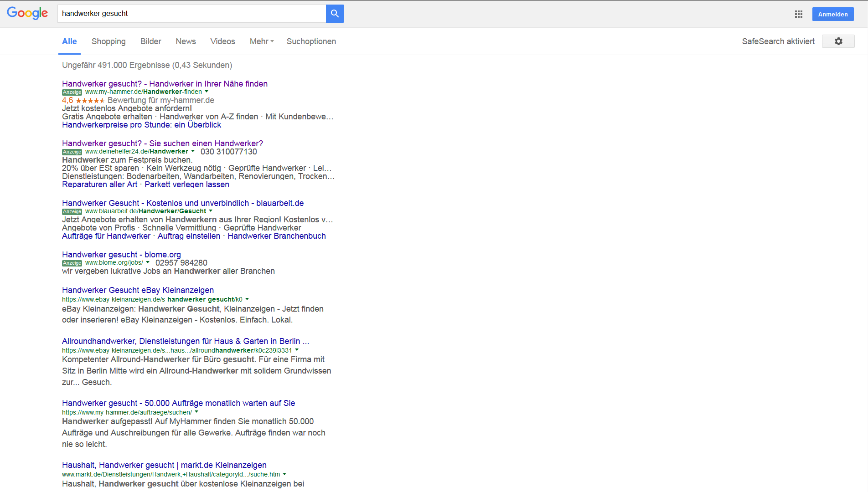Open Suchoptionen search tools
The height and width of the screenshot is (492, 868).
click(x=311, y=41)
